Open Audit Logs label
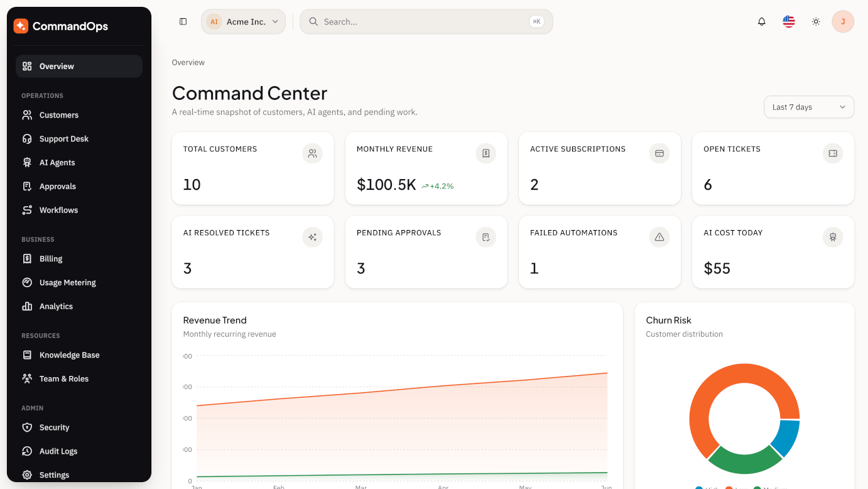The height and width of the screenshot is (489, 868). (x=58, y=451)
